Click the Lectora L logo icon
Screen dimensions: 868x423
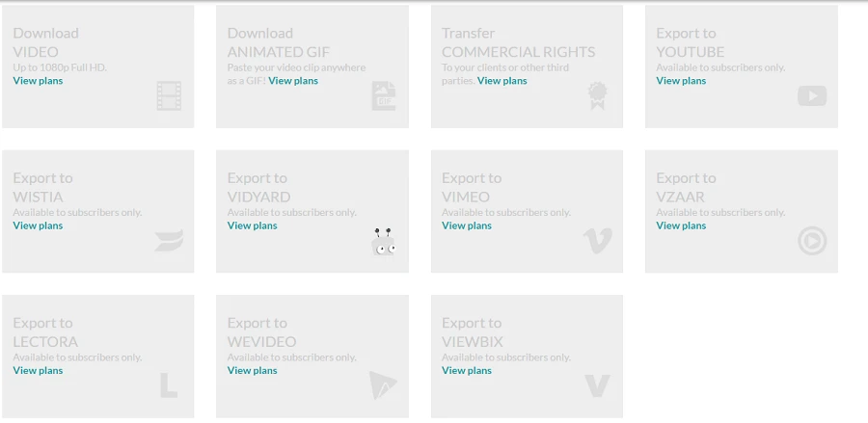[169, 385]
